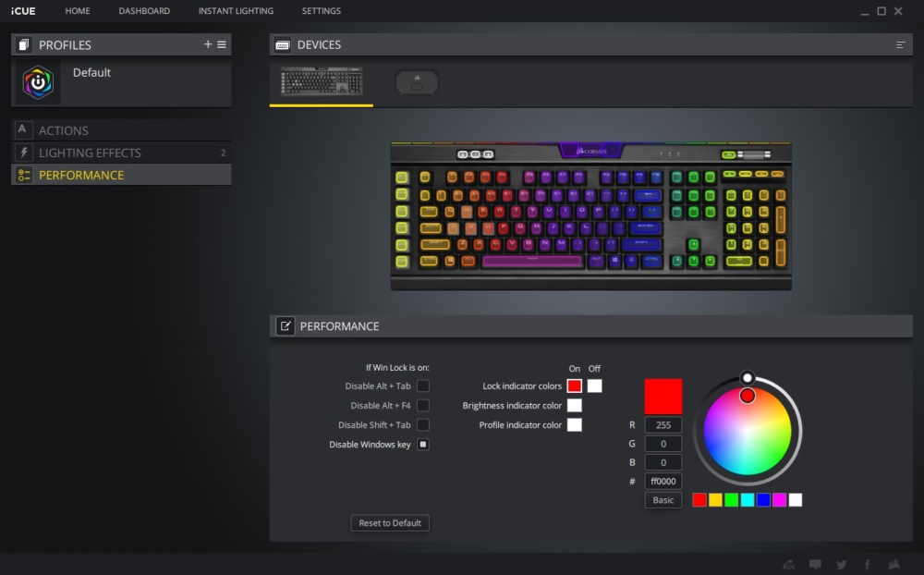
Task: Pick the cyan basic color swatch
Action: coord(748,500)
